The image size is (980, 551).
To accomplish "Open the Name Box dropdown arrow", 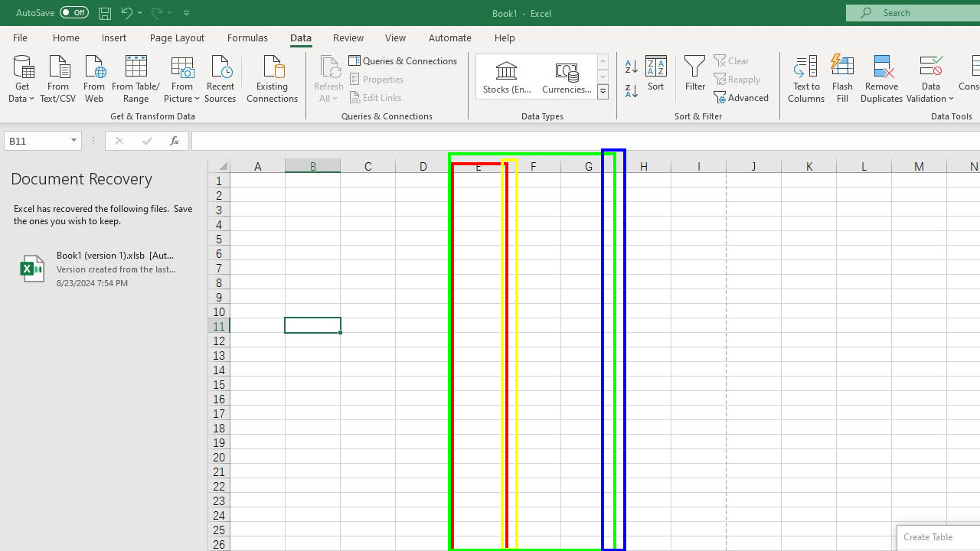I will click(73, 141).
